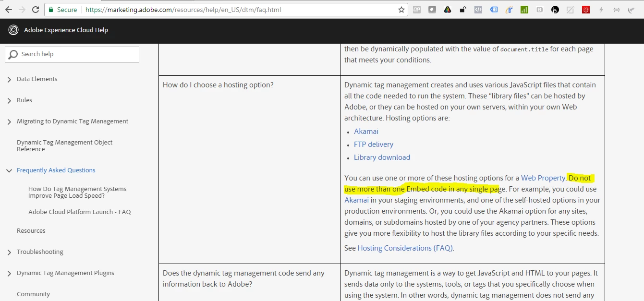
Task: Click the address bar URL
Action: pos(183,10)
